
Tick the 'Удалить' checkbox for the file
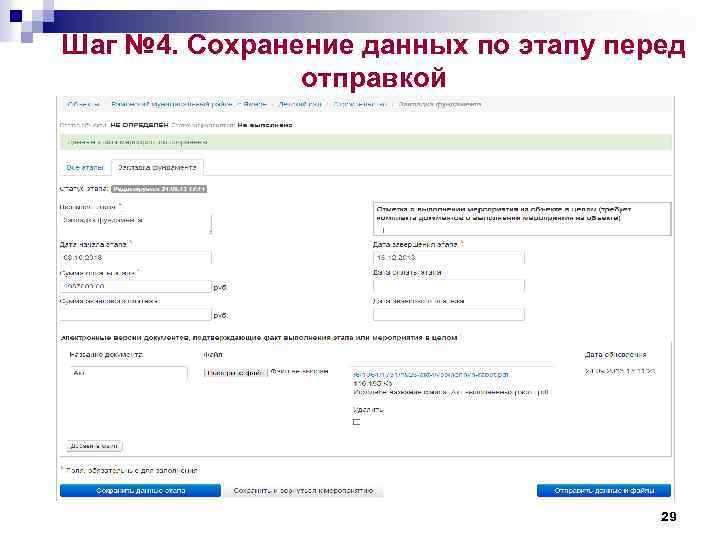356,422
